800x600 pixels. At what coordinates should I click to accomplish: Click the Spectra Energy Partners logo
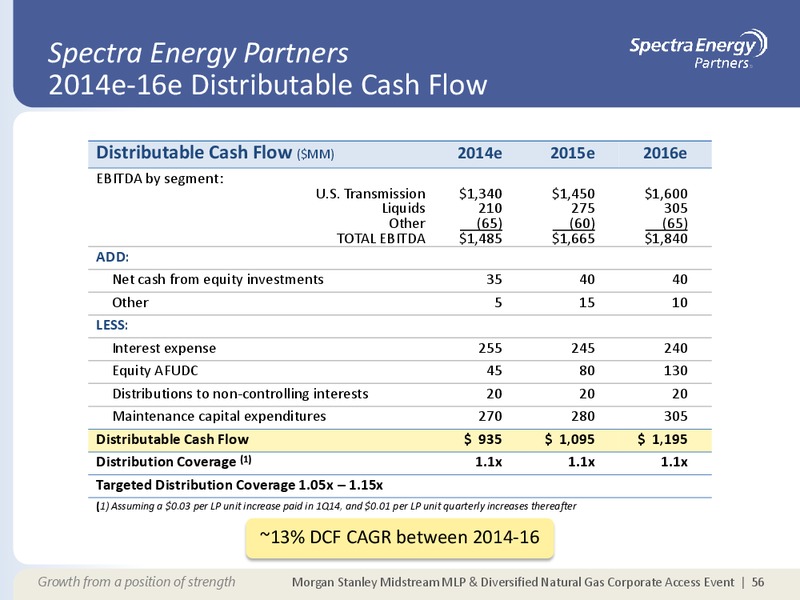click(x=698, y=49)
